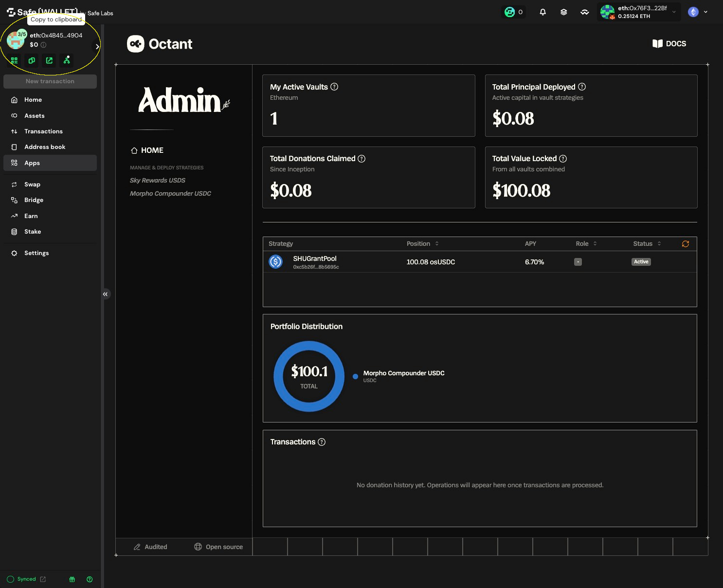
Task: Open notifications bell
Action: coord(543,12)
